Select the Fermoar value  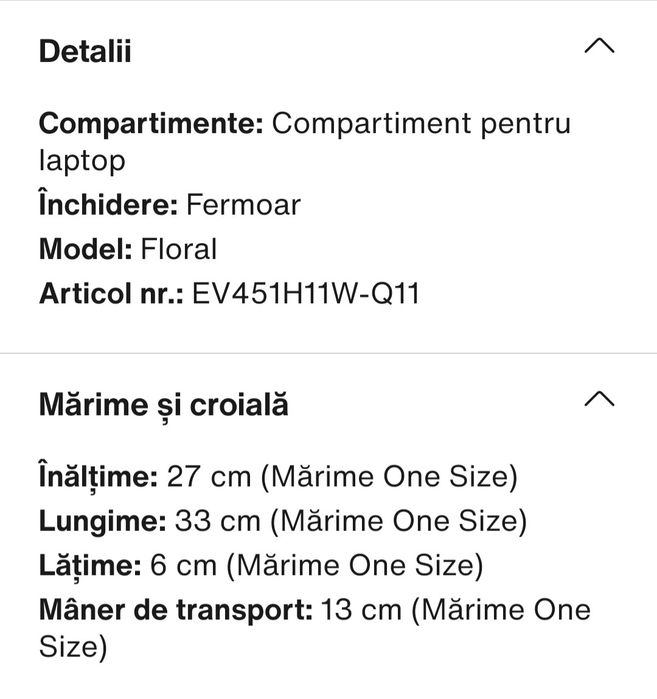[243, 206]
